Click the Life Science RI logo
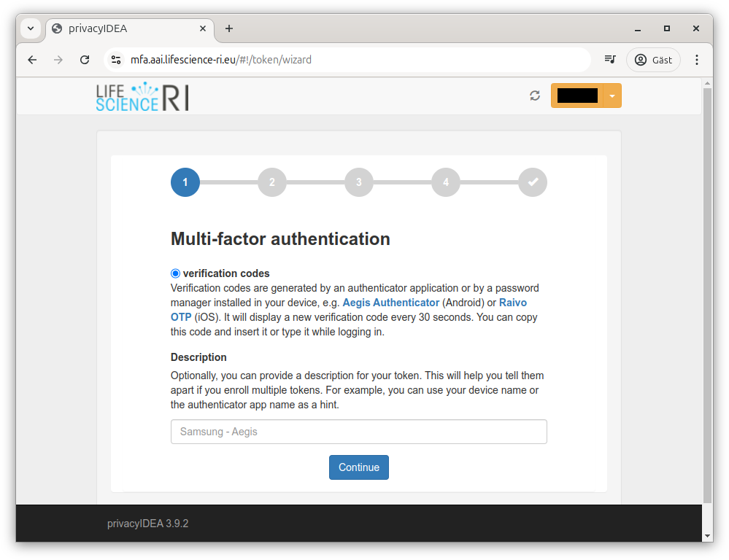 [x=142, y=97]
